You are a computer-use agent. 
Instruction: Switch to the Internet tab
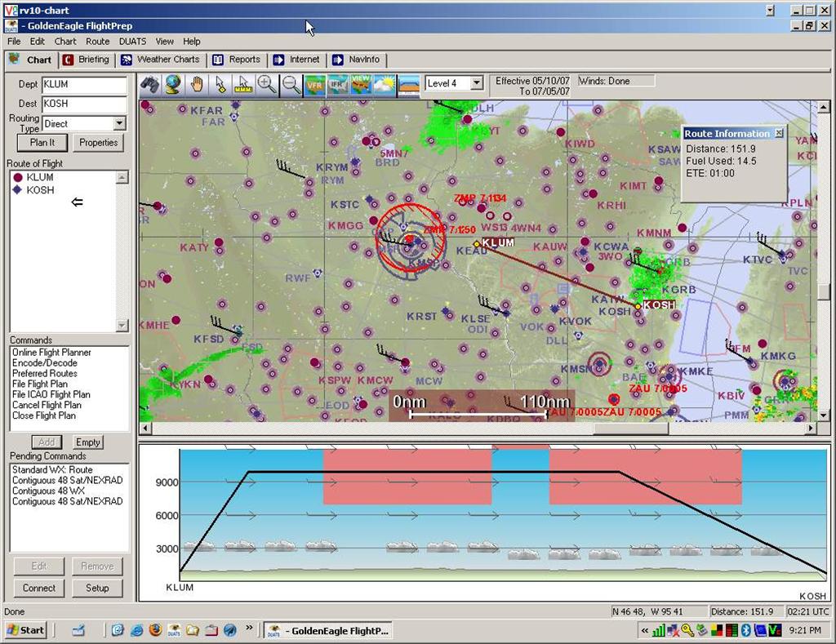tap(296, 60)
